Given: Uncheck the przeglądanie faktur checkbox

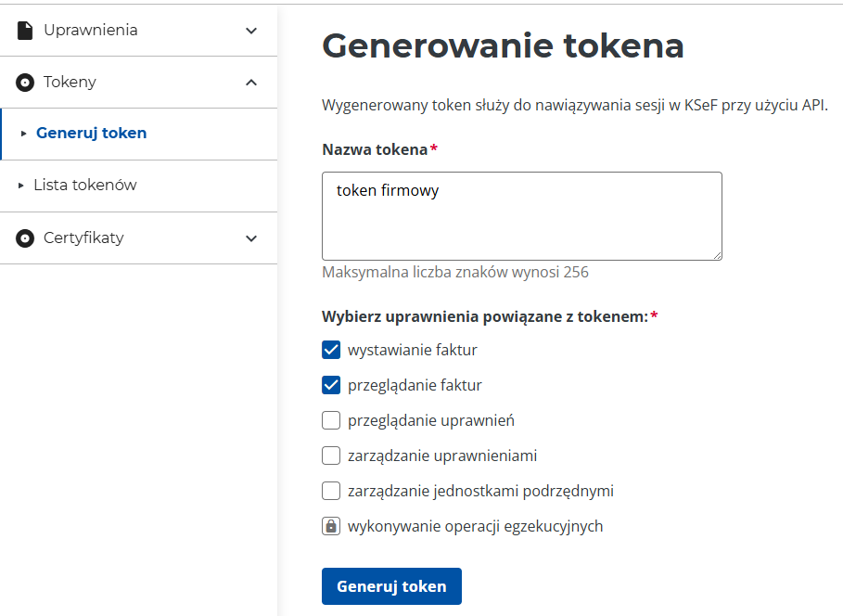Looking at the screenshot, I should click(x=331, y=385).
